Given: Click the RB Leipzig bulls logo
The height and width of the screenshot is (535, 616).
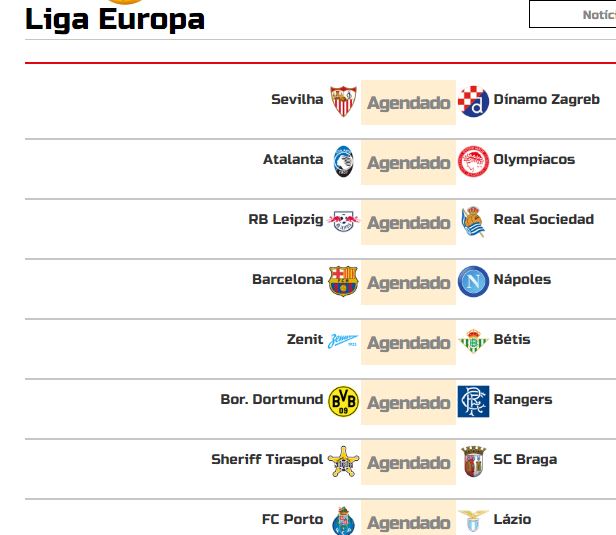Looking at the screenshot, I should point(343,222).
